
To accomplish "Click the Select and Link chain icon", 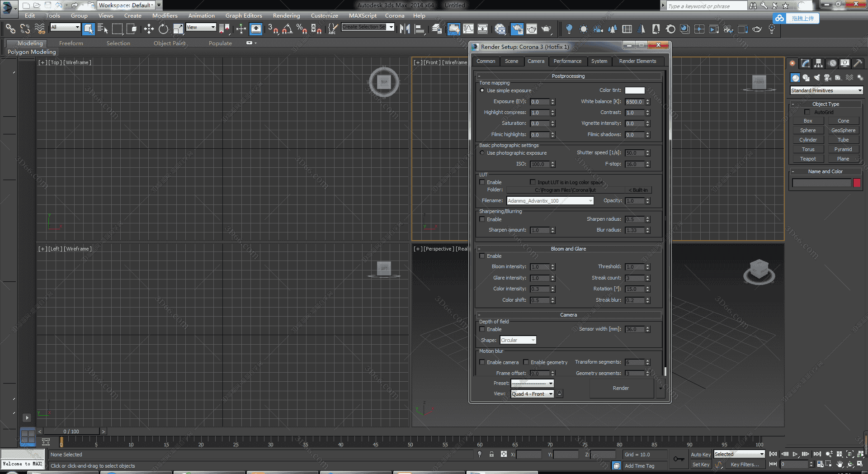I will 10,29.
